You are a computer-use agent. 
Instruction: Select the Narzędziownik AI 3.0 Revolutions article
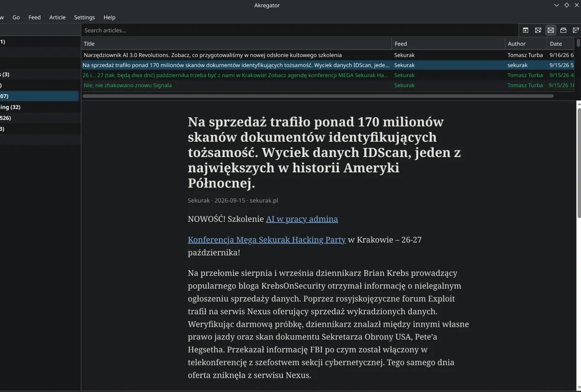point(212,55)
